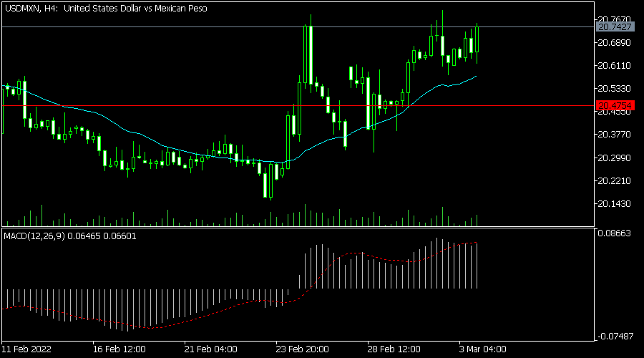Click the 16 Feb 12:00 time label
Viewport: 644px width, 358px height.
pos(119,349)
